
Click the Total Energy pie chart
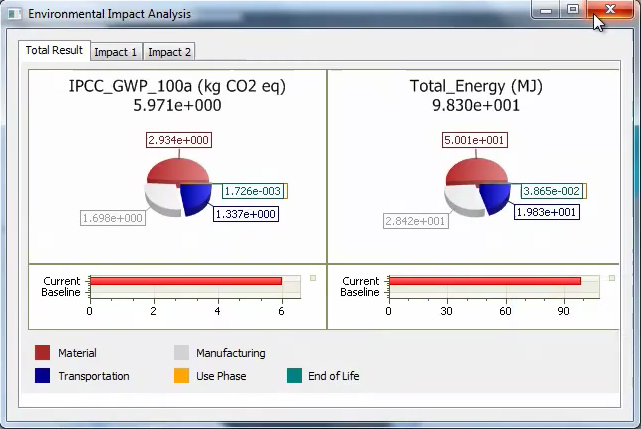[477, 187]
